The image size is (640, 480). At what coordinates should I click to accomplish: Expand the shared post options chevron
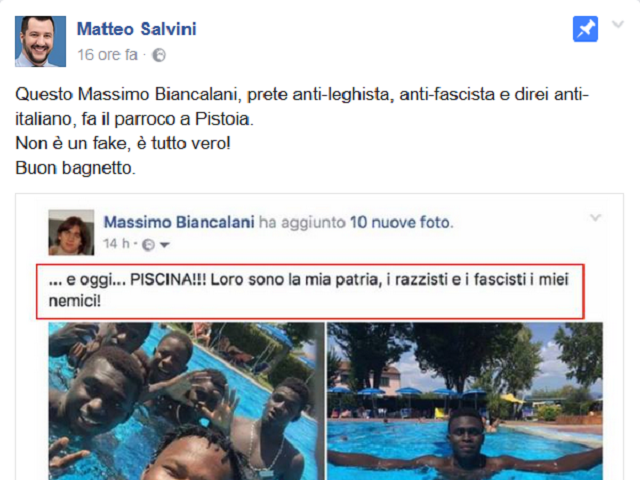[596, 218]
